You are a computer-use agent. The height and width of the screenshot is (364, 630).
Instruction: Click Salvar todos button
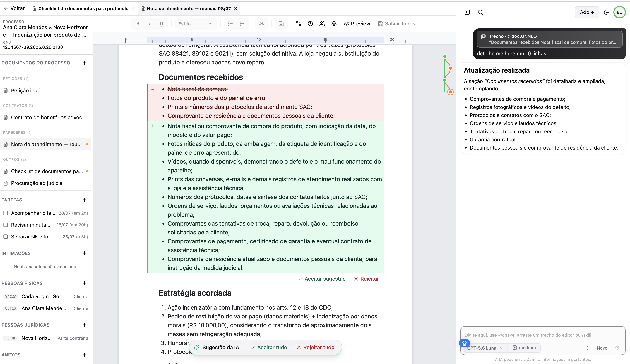point(396,24)
